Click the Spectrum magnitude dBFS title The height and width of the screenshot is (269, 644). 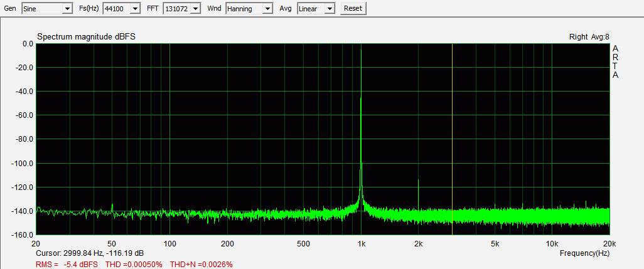[x=86, y=37]
